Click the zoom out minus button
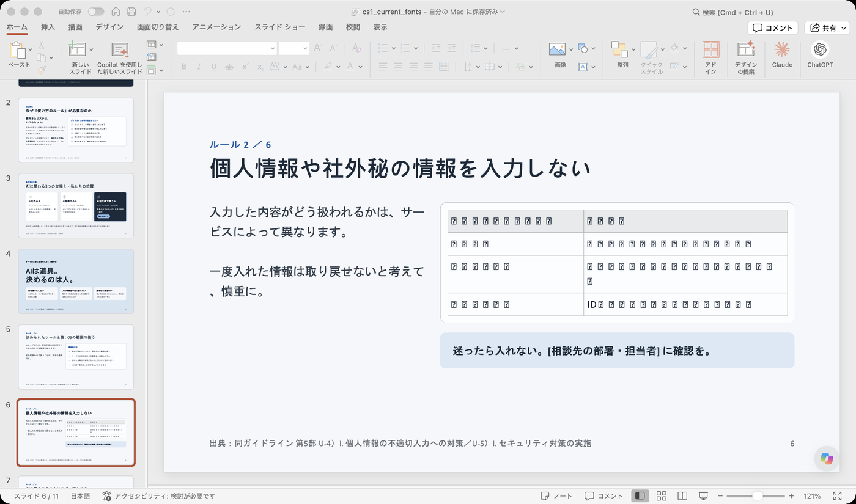 coord(720,495)
